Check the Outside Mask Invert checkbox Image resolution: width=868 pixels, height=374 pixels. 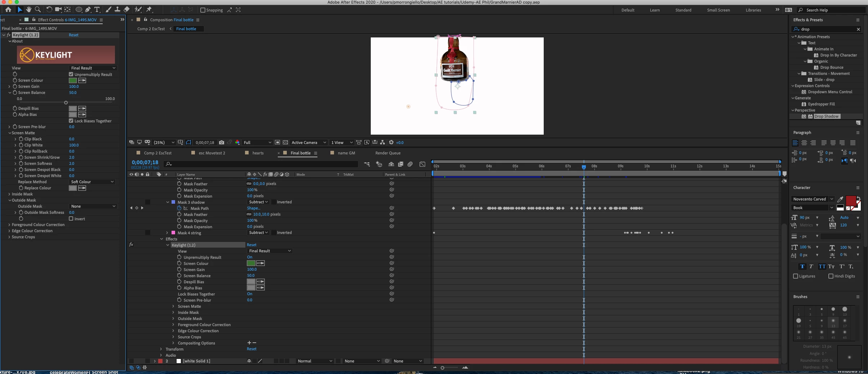(x=71, y=218)
